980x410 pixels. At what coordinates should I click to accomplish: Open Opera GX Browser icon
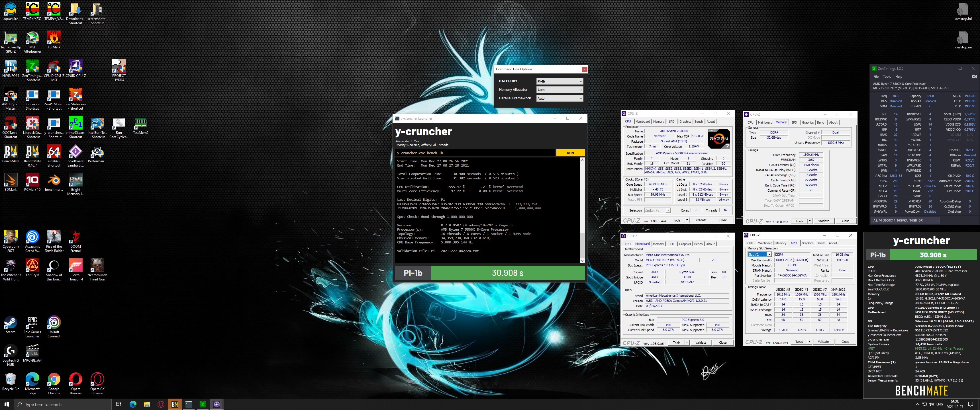[x=97, y=383]
